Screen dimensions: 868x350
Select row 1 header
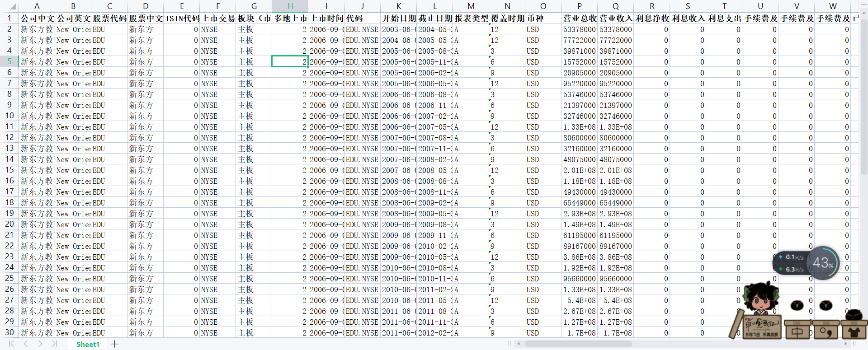pos(9,18)
